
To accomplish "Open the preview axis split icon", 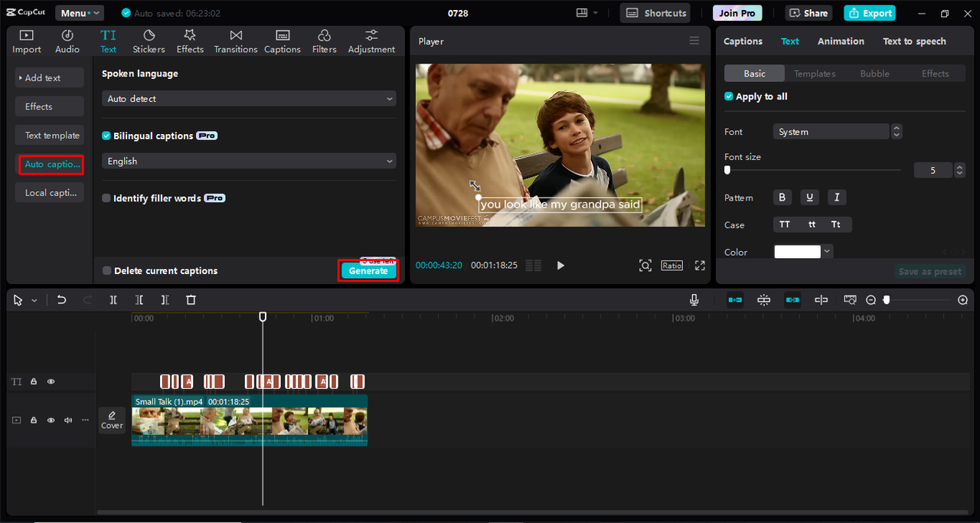I will pos(822,300).
